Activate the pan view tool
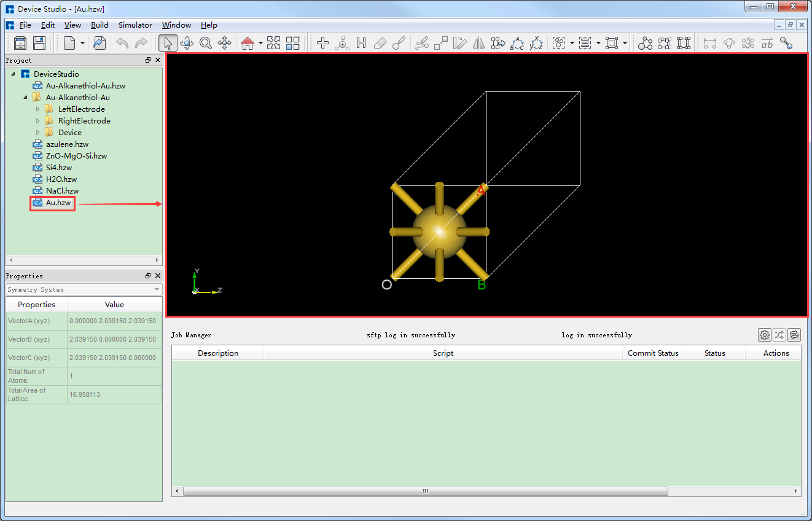The width and height of the screenshot is (812, 521). [226, 42]
